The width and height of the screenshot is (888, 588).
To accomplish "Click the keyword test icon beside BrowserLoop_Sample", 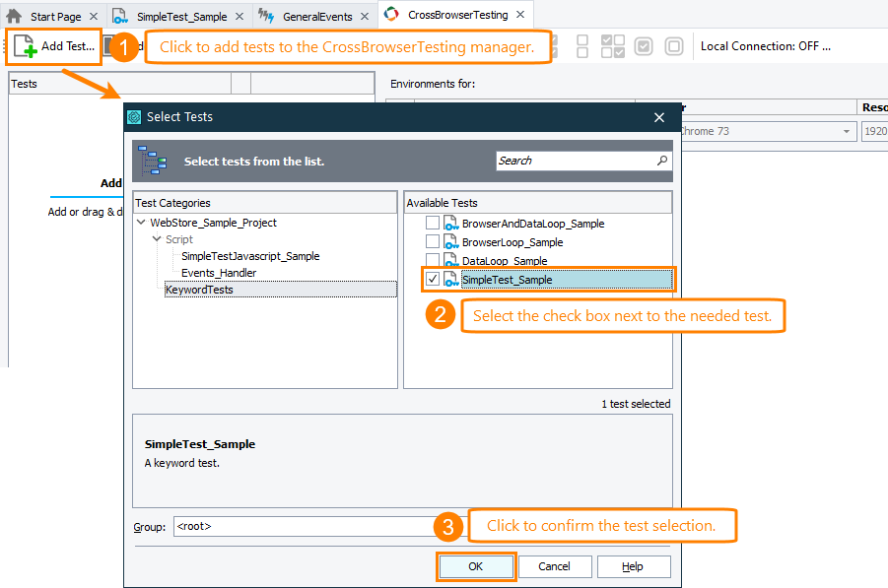I will point(450,242).
